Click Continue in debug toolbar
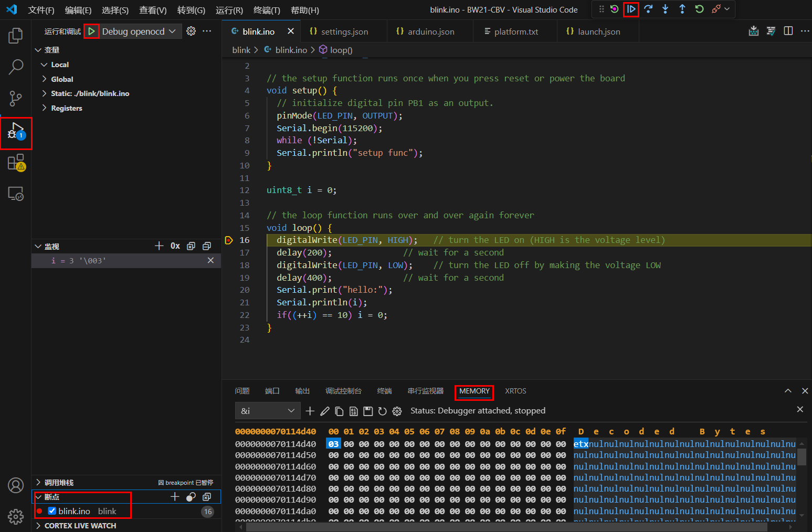Screen dimensions: 812x532 631,9
